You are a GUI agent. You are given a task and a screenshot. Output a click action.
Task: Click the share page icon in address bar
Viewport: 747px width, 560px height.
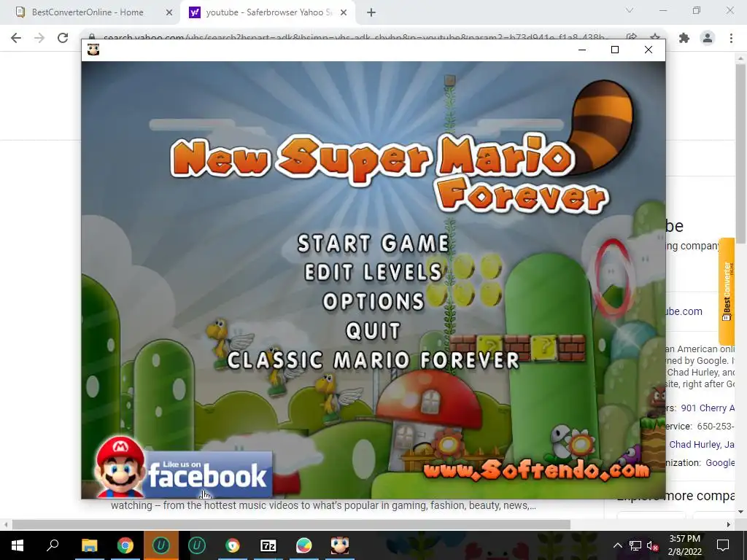click(632, 36)
